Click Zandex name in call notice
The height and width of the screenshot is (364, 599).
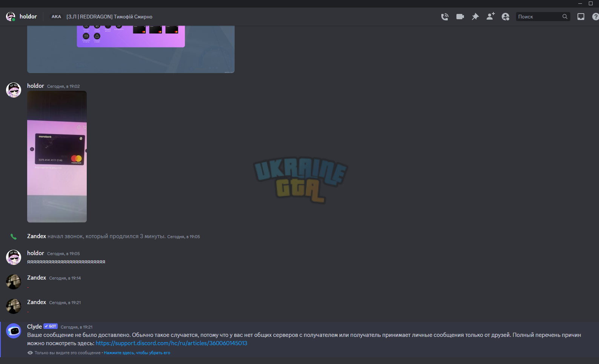click(37, 236)
